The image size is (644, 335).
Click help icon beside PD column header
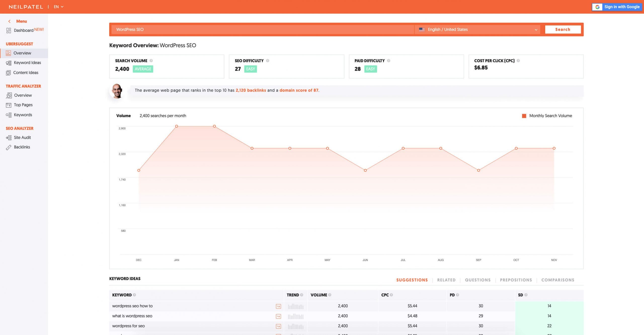(x=458, y=295)
